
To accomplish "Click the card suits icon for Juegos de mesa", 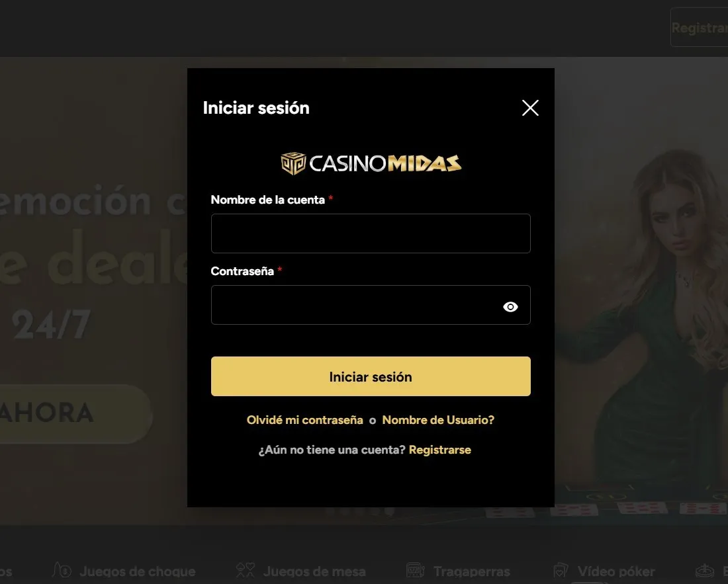I will click(x=246, y=570).
